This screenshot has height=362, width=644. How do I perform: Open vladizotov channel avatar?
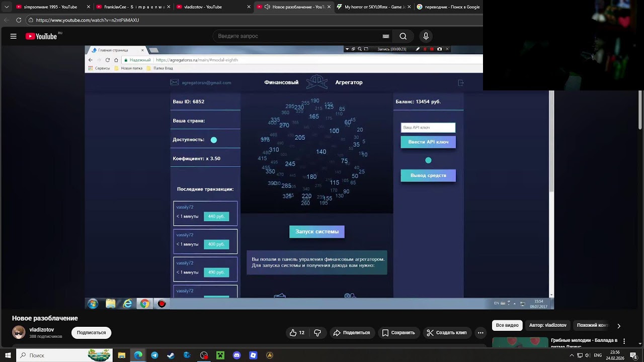click(19, 332)
